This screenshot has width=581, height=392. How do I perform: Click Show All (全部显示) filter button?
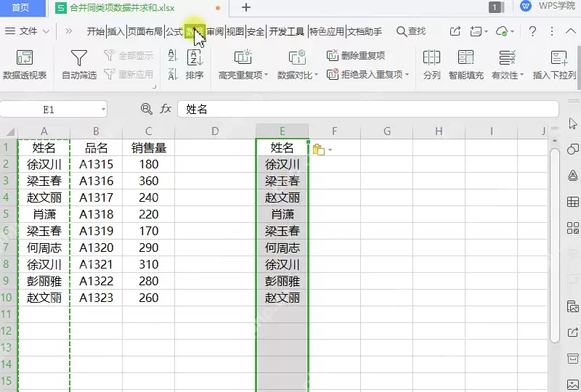coord(129,56)
